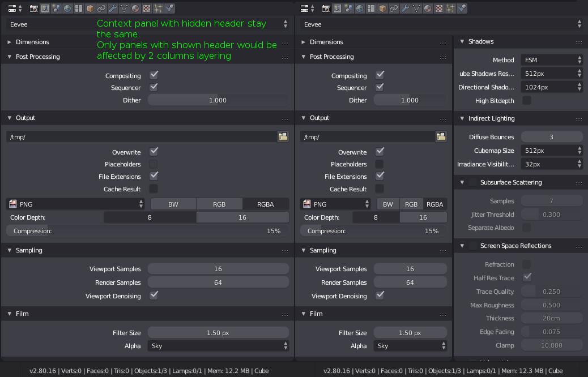Image resolution: width=588 pixels, height=377 pixels.
Task: Open the Physics tab in left editor
Action: click(169, 8)
